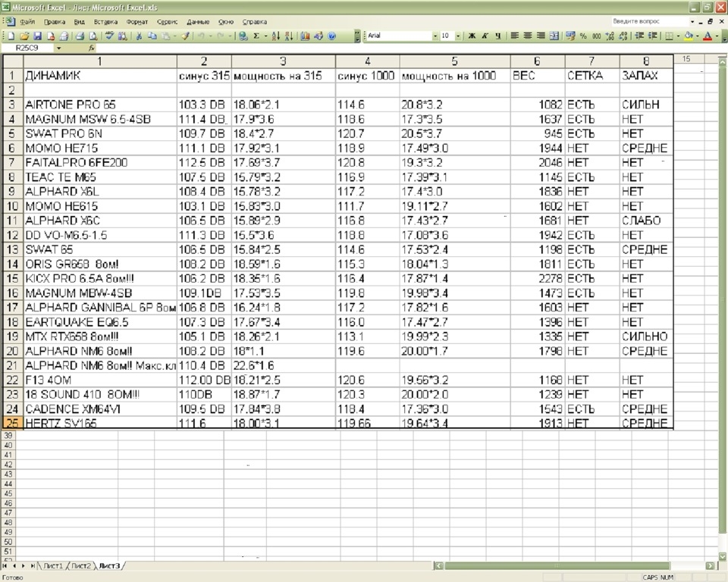The height and width of the screenshot is (582, 728).
Task: Click the Введите вопрос help field
Action: (649, 21)
